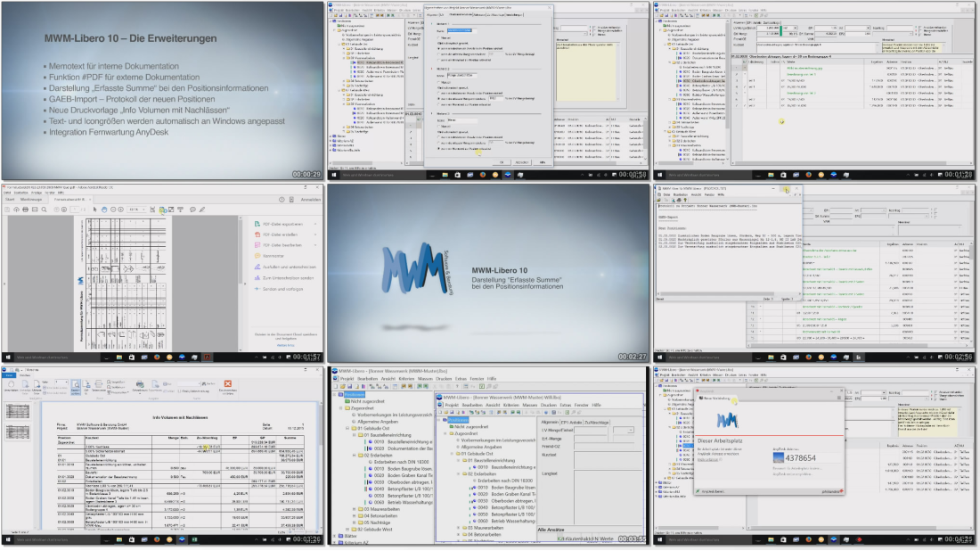Click the printer icon in Acrobat toolbar

pos(26,210)
